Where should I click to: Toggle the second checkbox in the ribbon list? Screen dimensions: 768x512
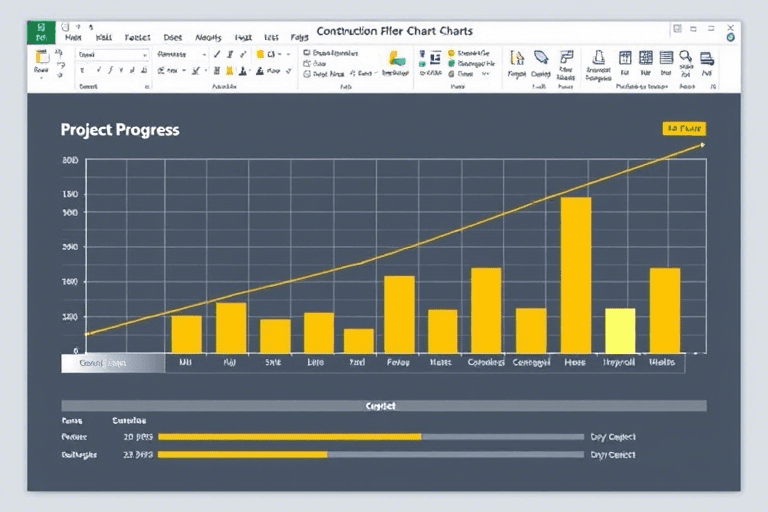307,62
